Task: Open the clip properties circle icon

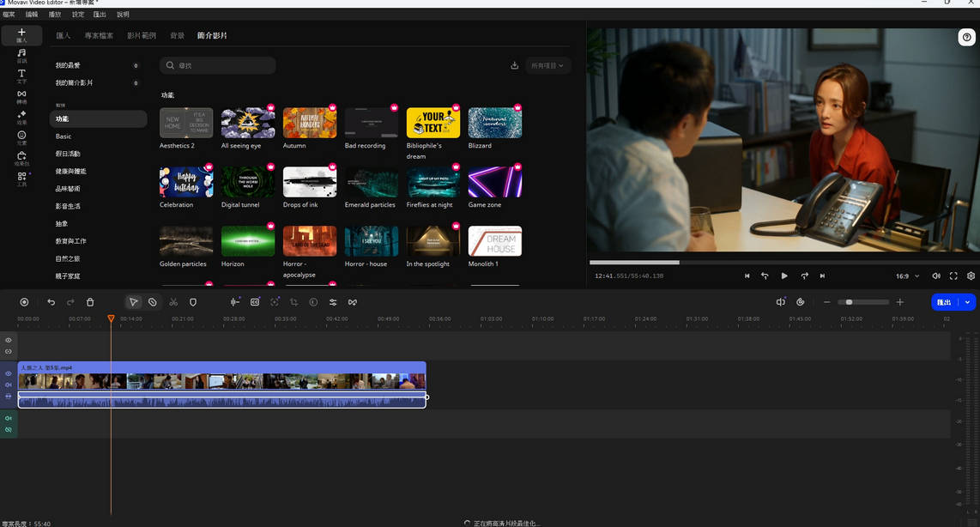Action: 314,302
